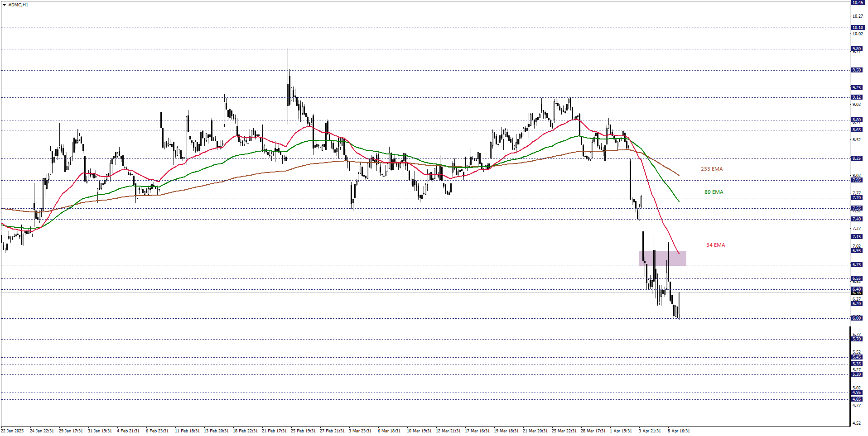Click the 9.12 price level label
Viewport: 868px width, 436px height.
point(856,97)
